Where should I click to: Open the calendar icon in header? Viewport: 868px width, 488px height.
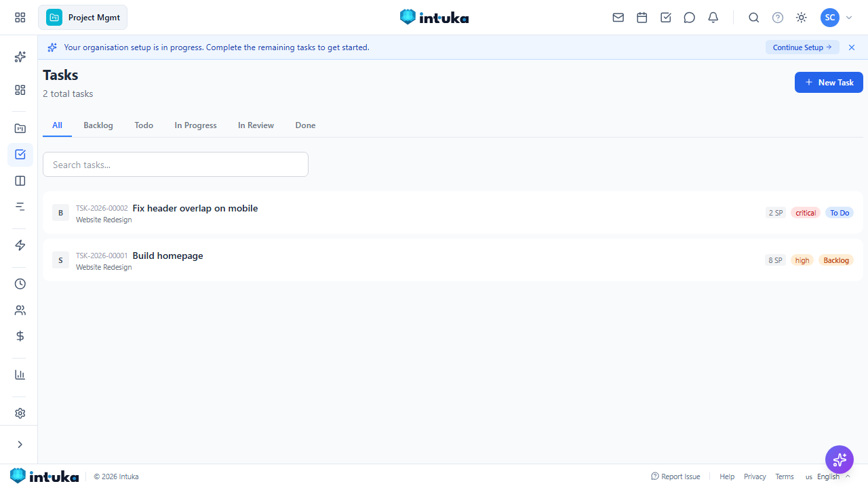(642, 18)
